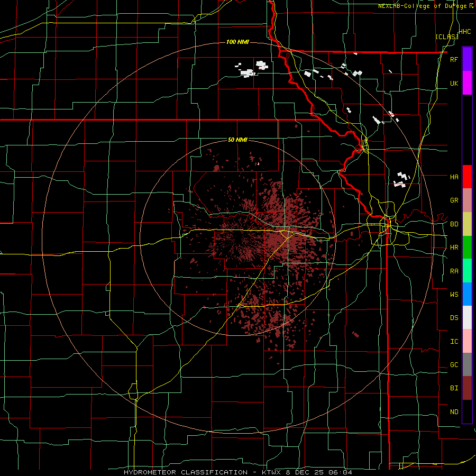476x476 pixels.
Task: Click the "50 NMI" range ring label
Action: [237, 140]
